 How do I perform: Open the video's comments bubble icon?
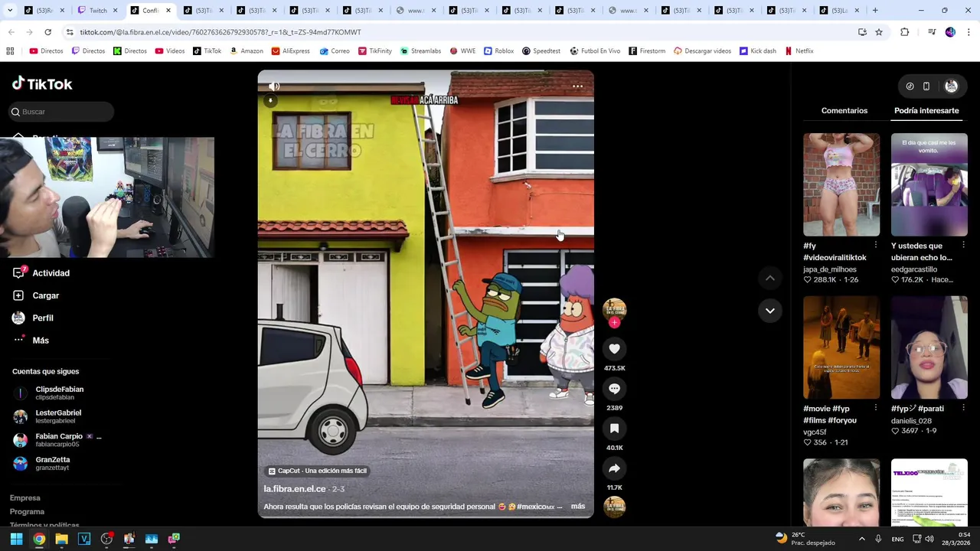click(614, 389)
